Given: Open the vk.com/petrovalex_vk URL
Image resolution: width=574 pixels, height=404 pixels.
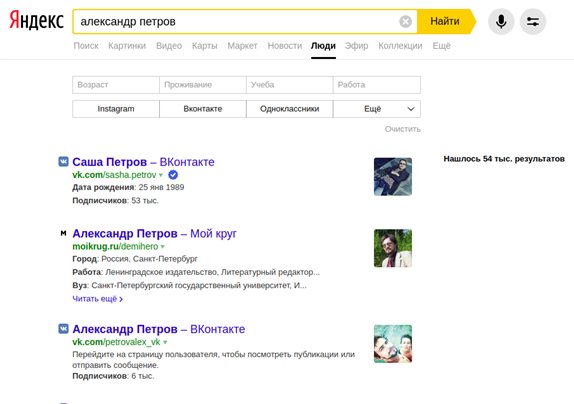Looking at the screenshot, I should tap(116, 342).
